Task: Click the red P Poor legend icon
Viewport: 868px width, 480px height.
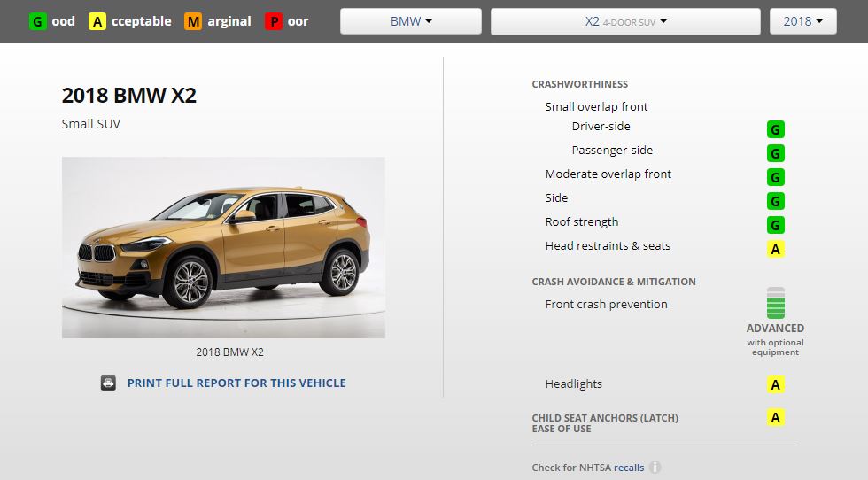Action: pyautogui.click(x=274, y=21)
